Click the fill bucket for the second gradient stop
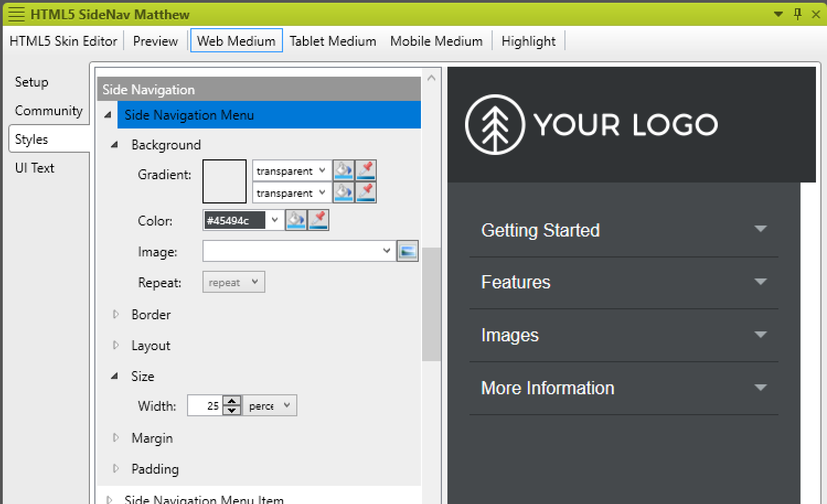The width and height of the screenshot is (827, 504). (x=343, y=192)
